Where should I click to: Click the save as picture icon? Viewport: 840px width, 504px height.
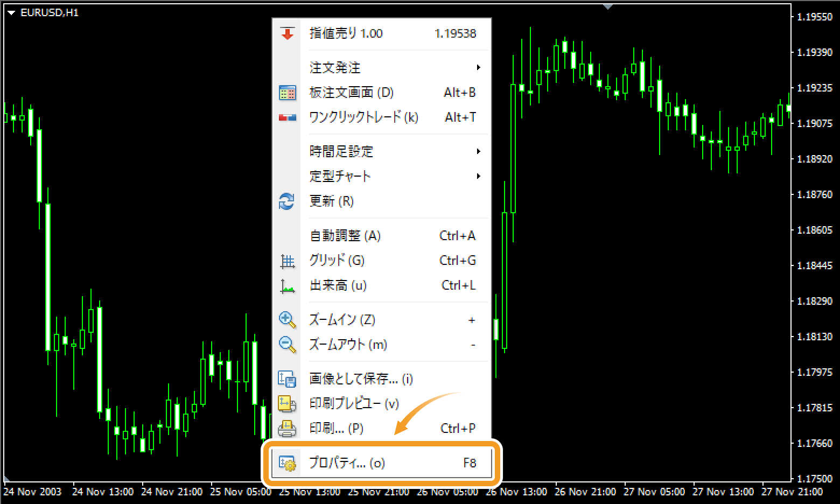pos(287,379)
